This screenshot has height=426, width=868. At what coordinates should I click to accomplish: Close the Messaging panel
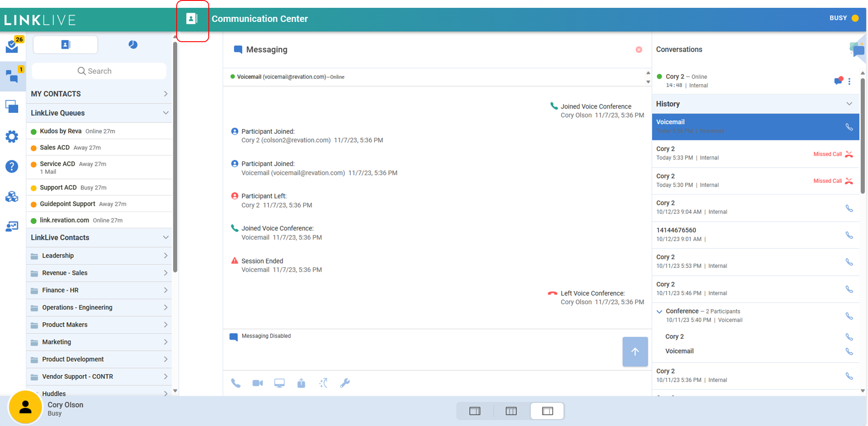tap(639, 50)
